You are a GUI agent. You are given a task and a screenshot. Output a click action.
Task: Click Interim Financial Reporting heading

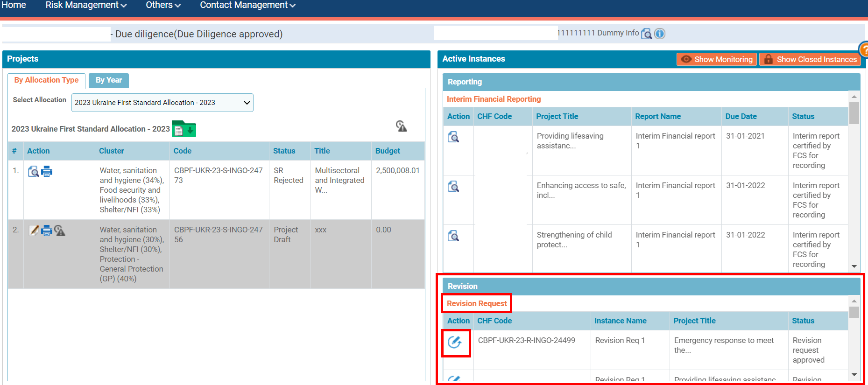coord(494,99)
